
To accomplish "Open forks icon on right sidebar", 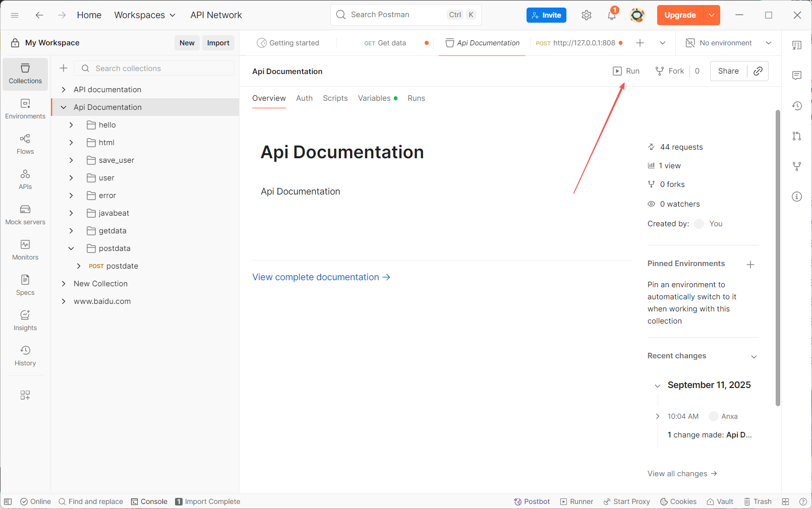I will [797, 166].
